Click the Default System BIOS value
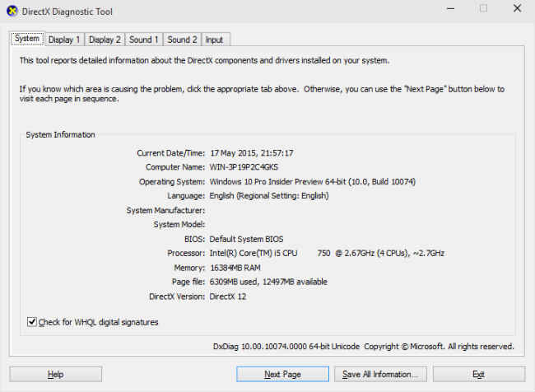This screenshot has width=535, height=392. pos(246,239)
